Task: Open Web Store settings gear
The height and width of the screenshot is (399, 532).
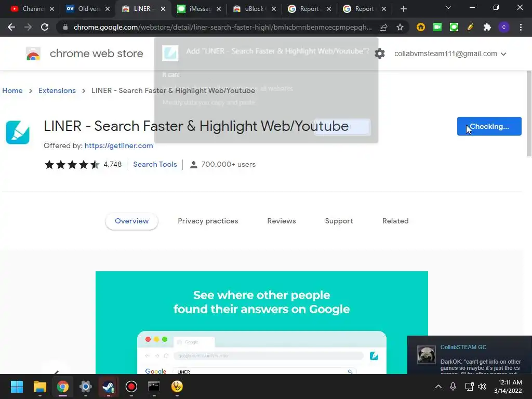Action: pyautogui.click(x=380, y=54)
